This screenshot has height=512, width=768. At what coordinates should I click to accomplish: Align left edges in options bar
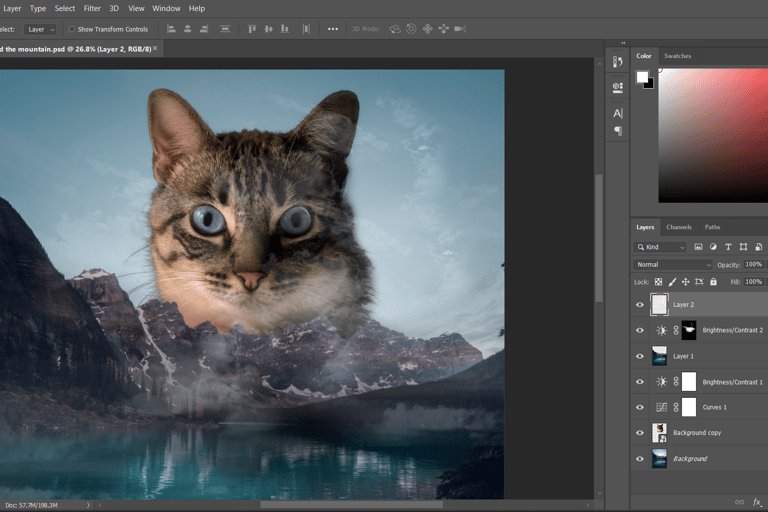pyautogui.click(x=171, y=29)
